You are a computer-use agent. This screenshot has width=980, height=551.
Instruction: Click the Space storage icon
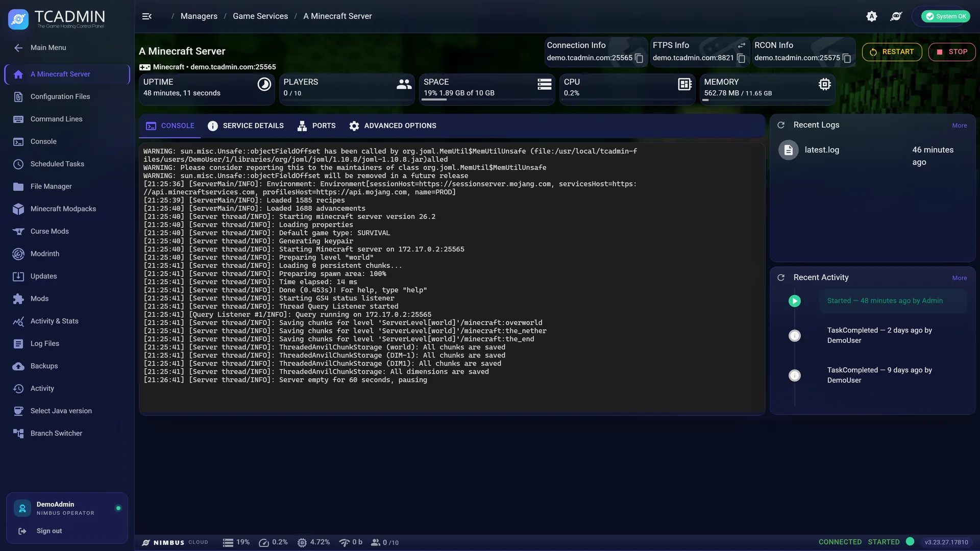point(545,84)
